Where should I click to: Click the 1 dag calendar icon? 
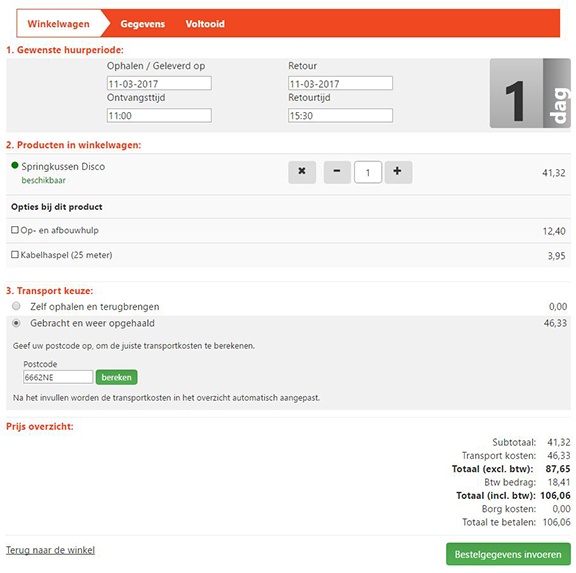(x=530, y=93)
